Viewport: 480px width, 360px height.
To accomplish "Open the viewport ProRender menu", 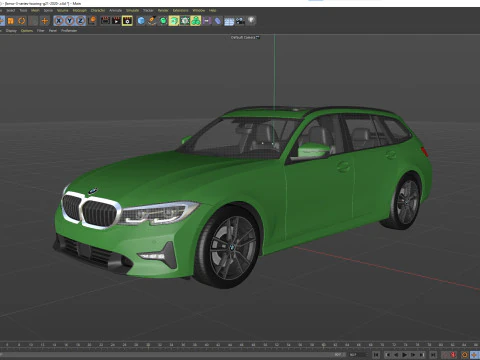I will coord(69,31).
